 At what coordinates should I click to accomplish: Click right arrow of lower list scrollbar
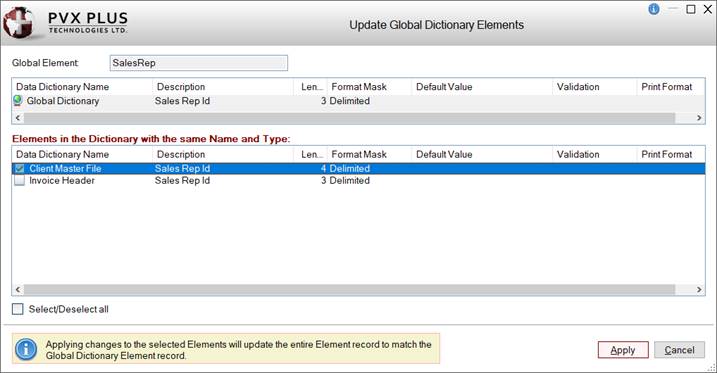coord(699,289)
